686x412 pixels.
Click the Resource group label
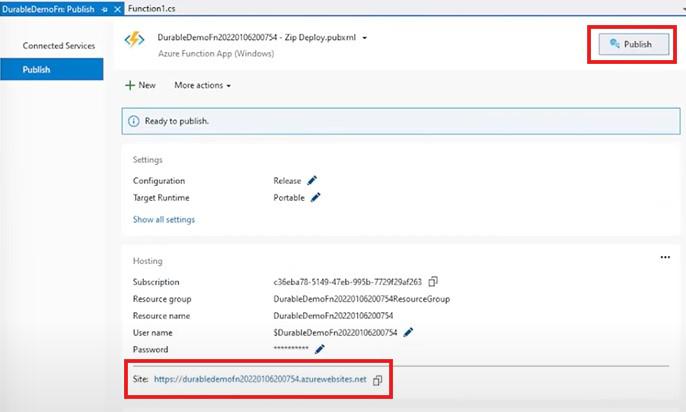(x=162, y=299)
